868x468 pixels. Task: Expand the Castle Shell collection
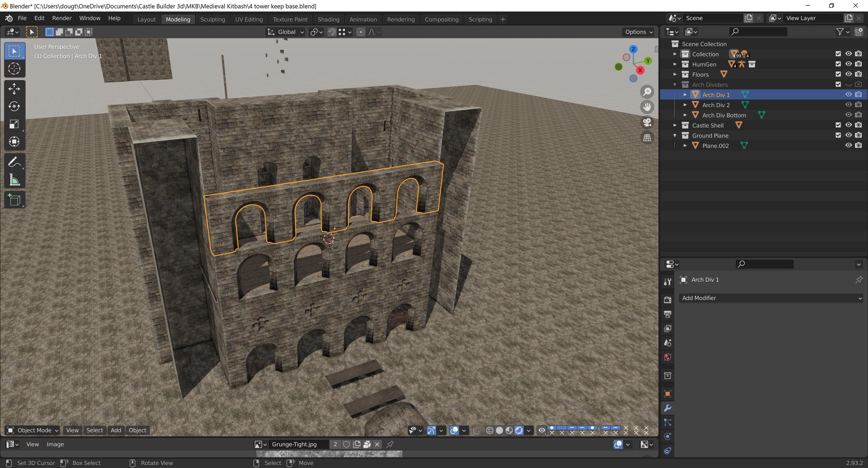[675, 125]
